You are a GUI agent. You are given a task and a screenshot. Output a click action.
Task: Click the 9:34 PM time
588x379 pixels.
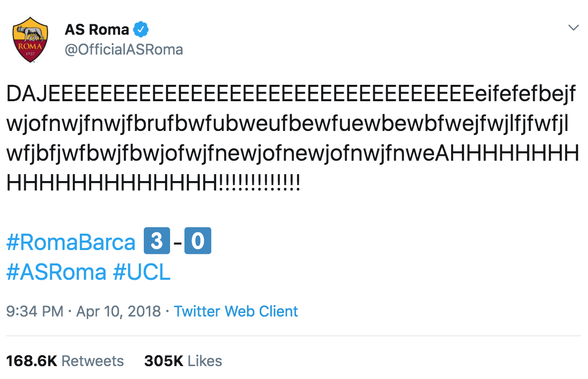(x=35, y=312)
